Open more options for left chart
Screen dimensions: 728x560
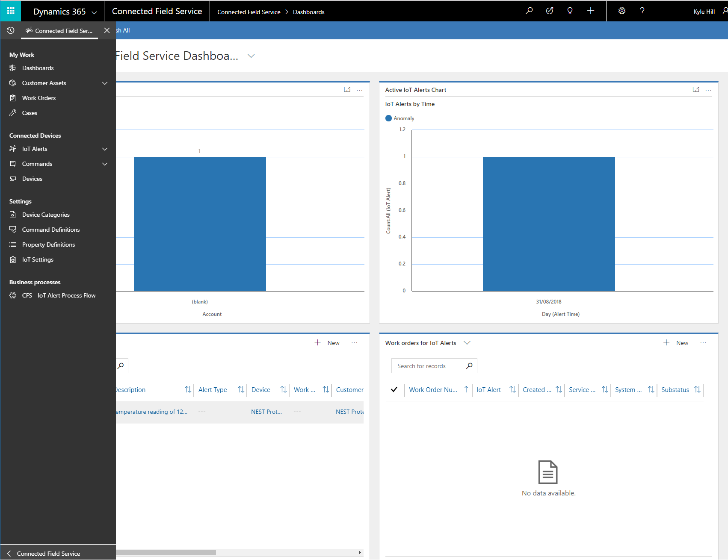pos(359,90)
